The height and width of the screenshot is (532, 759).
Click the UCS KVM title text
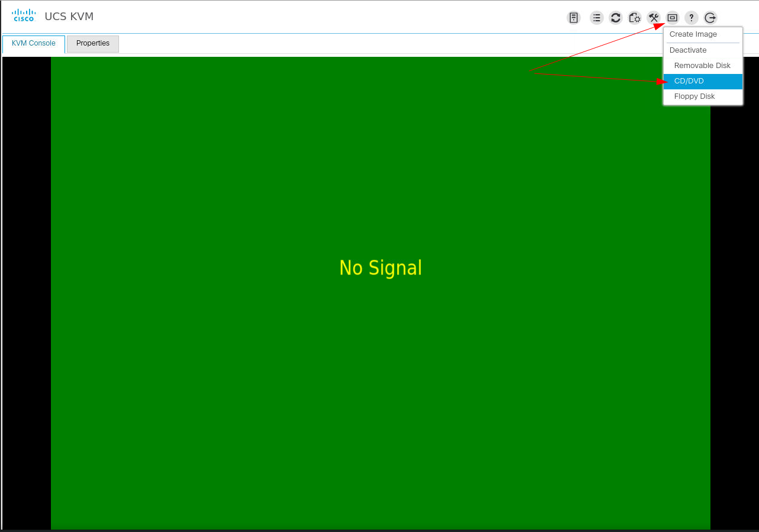click(x=69, y=16)
